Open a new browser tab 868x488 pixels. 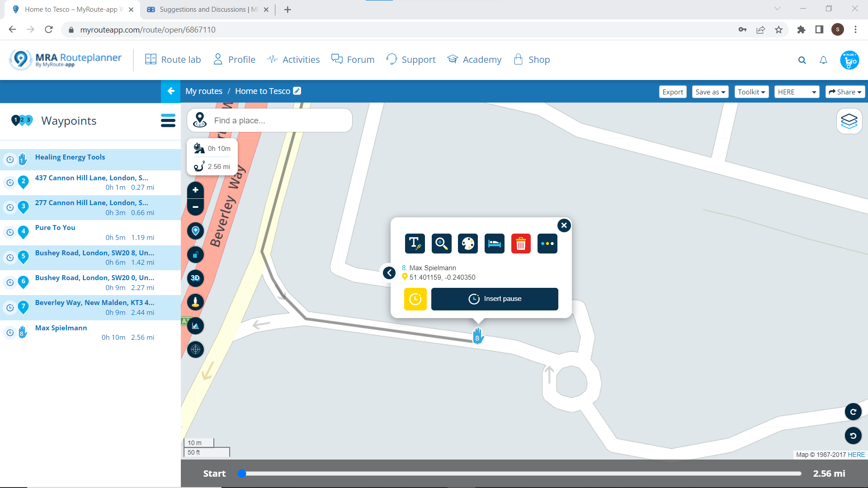pyautogui.click(x=288, y=9)
